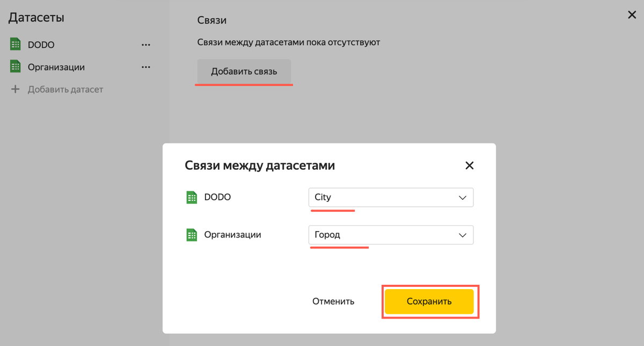Viewport: 644px width, 346px height.
Task: Click the Организации sheet icon inside the dialog
Action: [x=192, y=235]
